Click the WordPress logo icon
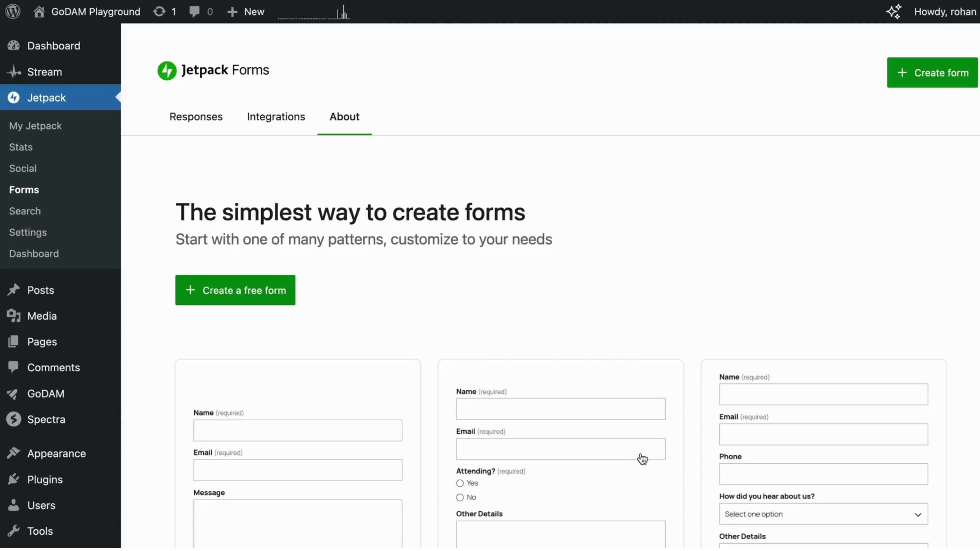The width and height of the screenshot is (980, 551). pyautogui.click(x=13, y=11)
